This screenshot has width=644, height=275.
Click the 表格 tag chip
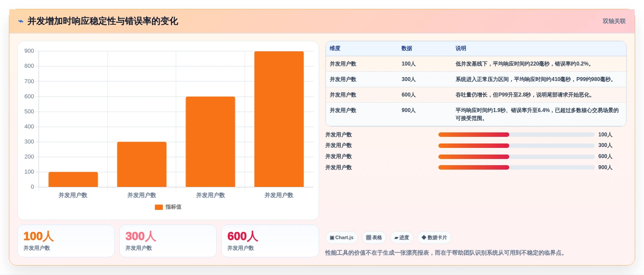(x=374, y=238)
